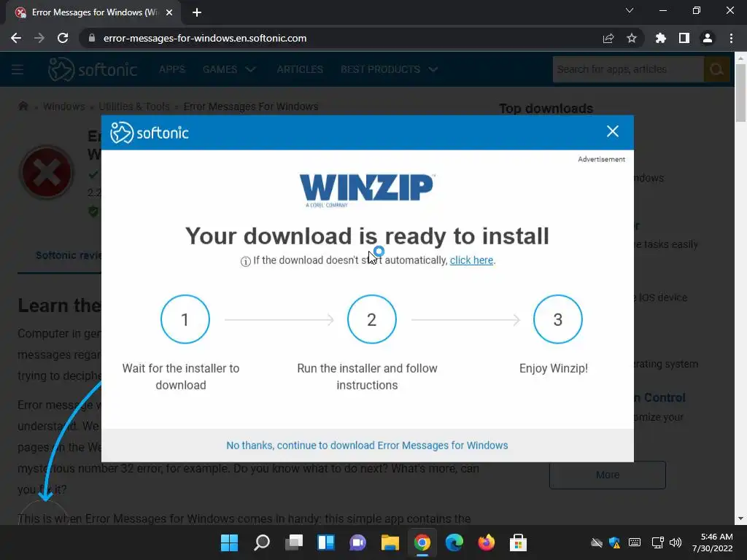Open the clock showing 5:46 AM
The height and width of the screenshot is (560, 747).
coord(713,542)
